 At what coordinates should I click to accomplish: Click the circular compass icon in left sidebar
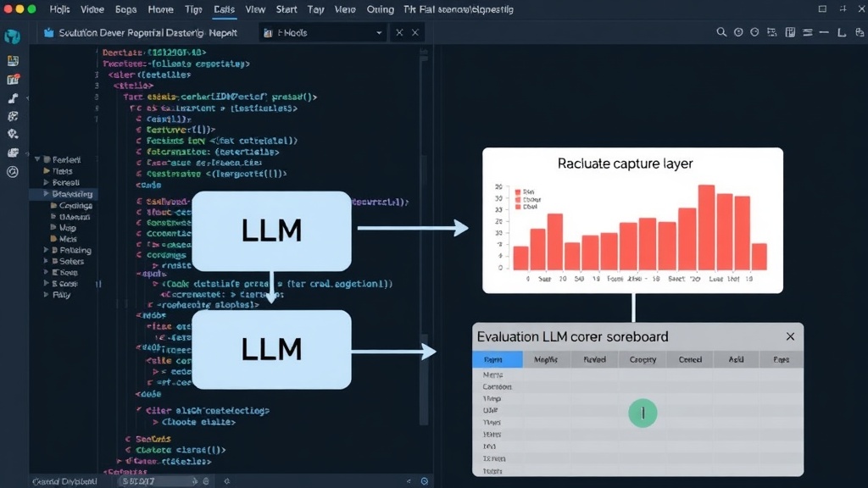[x=12, y=172]
